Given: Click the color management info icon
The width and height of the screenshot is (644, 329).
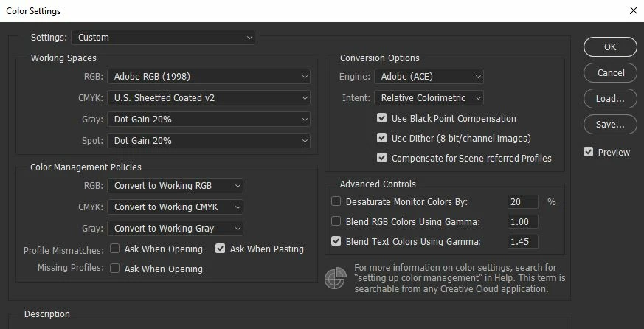Looking at the screenshot, I should (x=335, y=278).
